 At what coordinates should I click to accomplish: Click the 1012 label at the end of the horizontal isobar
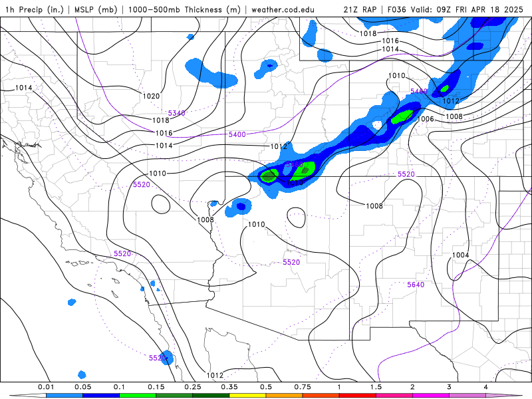click(279, 146)
